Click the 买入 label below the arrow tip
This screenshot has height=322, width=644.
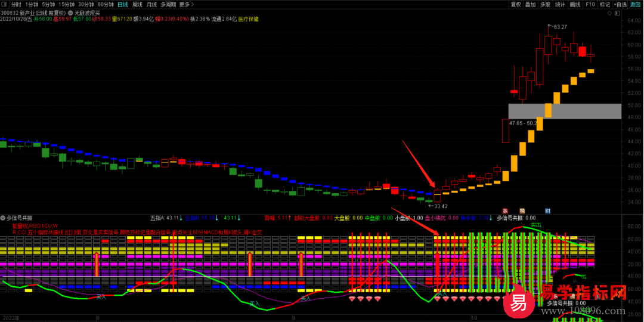442,293
